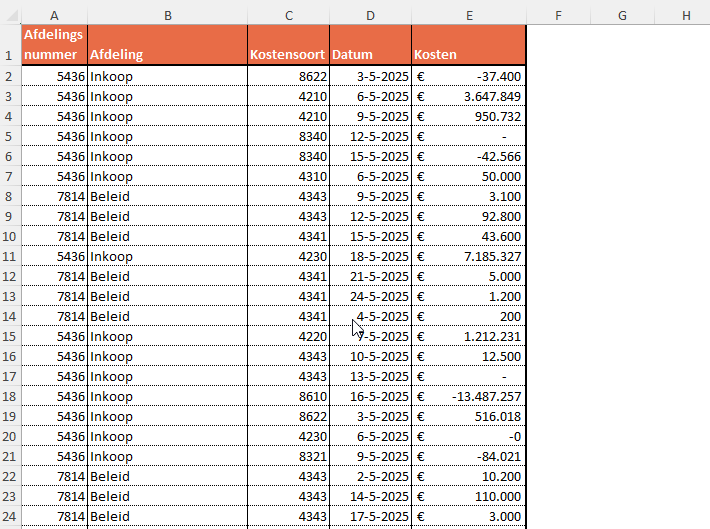The image size is (710, 529).
Task: Select the cell showing 516.018
Action: 468,416
